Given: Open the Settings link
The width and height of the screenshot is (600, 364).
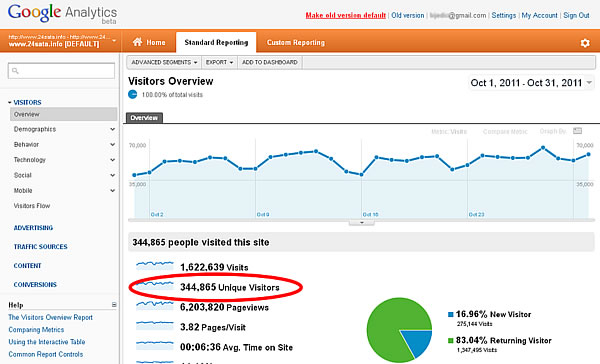Looking at the screenshot, I should click(504, 15).
